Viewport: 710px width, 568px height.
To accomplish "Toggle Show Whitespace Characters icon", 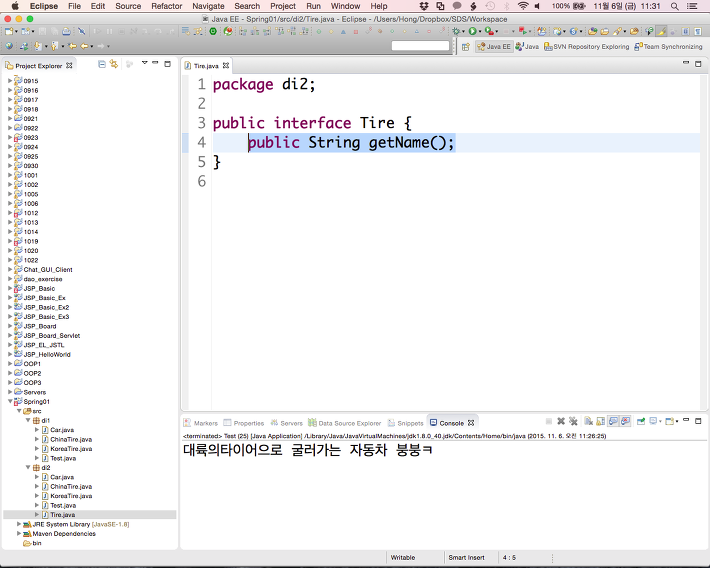I will [x=698, y=31].
